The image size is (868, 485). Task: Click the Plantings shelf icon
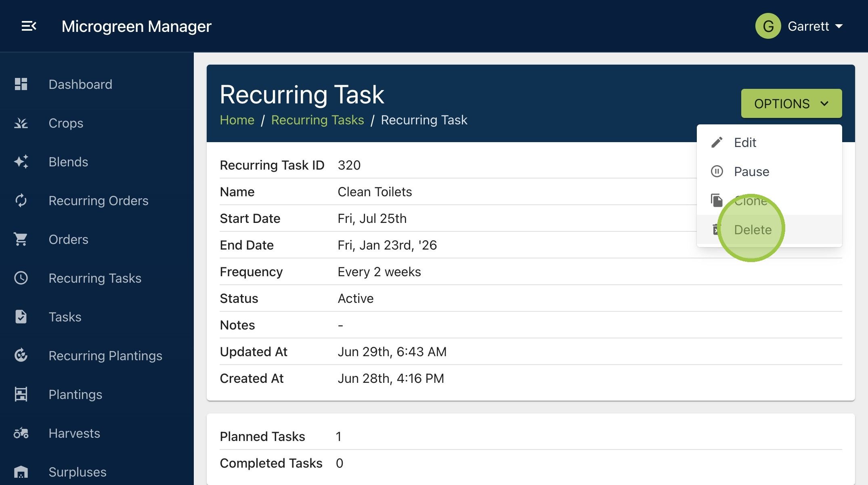(21, 394)
